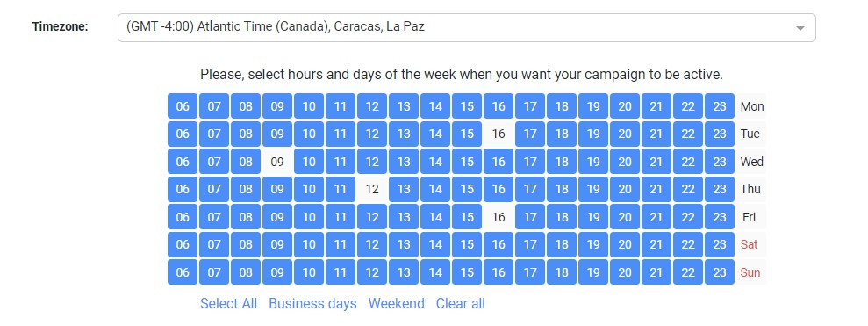Image resolution: width=868 pixels, height=326 pixels.
Task: Disable hour 10 on Friday
Action: click(309, 217)
